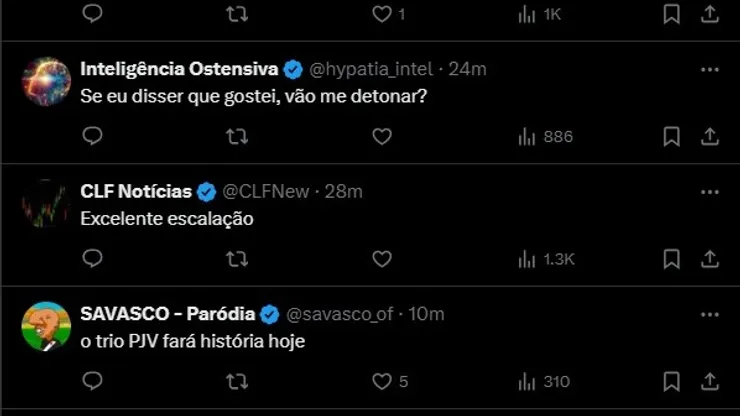Share the Inteligência Ostensiva tweet
This screenshot has height=416, width=740.
tap(709, 136)
